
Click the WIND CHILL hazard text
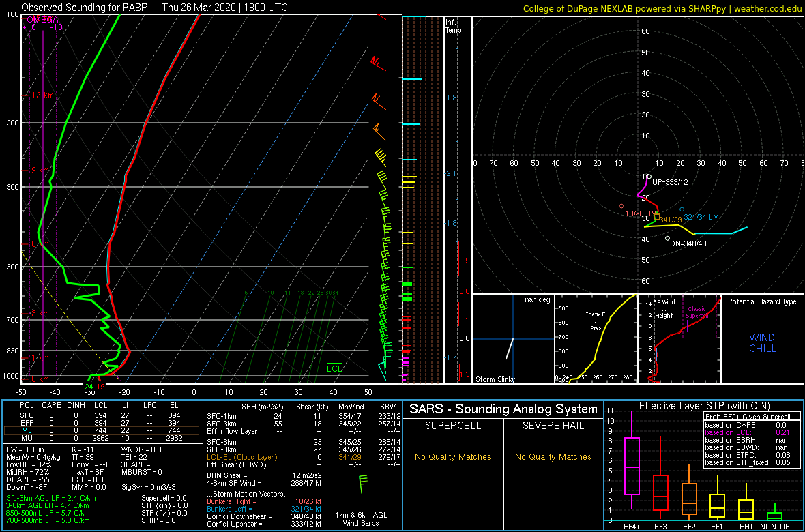coord(763,343)
